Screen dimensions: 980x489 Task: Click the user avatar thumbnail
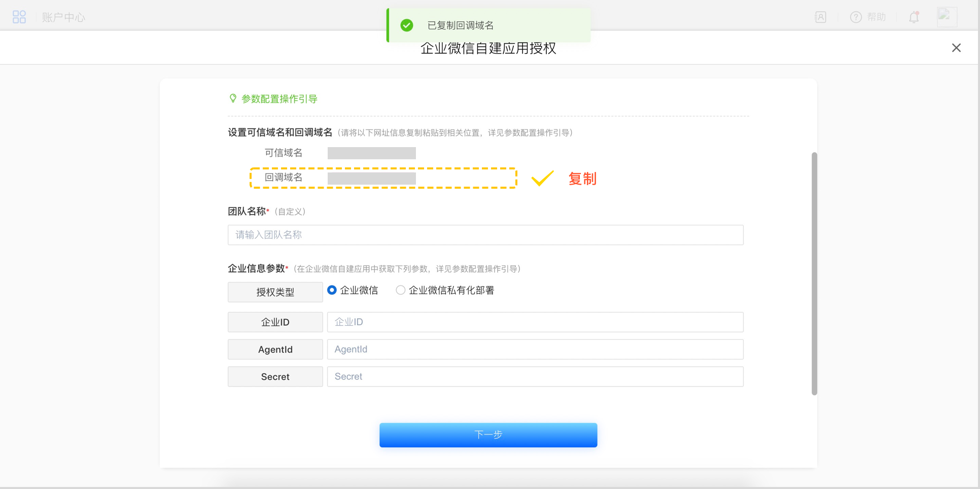pos(947,17)
